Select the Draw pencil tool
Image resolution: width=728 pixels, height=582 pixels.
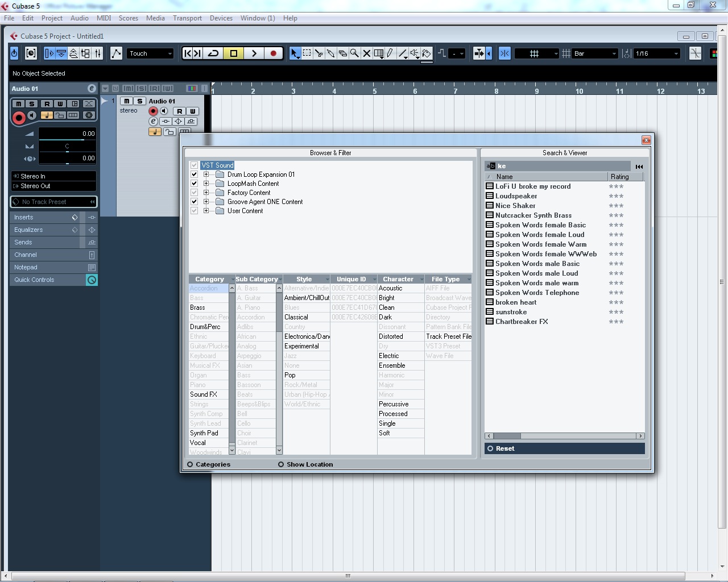tap(390, 53)
